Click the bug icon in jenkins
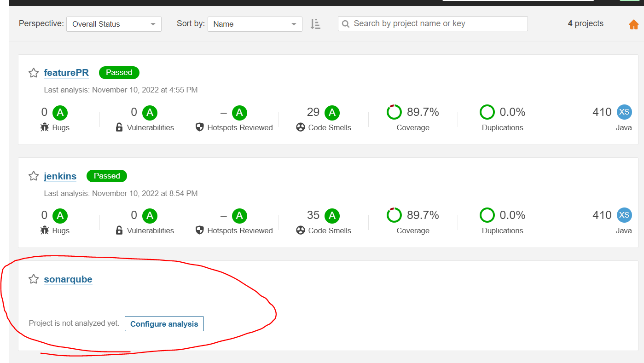The width and height of the screenshot is (644, 363). click(45, 230)
